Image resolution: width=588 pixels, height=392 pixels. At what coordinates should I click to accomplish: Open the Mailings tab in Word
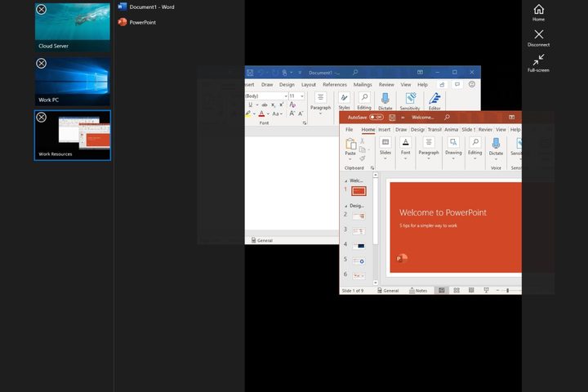[363, 84]
